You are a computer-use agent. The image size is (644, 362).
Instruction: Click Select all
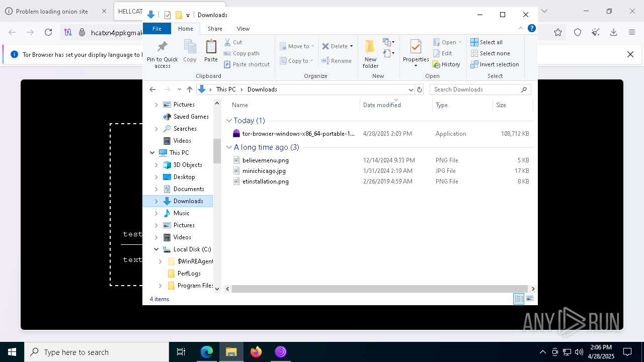pyautogui.click(x=487, y=42)
